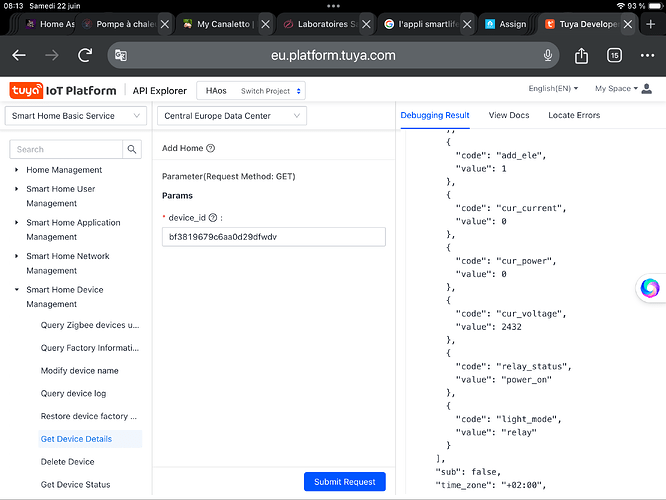666x500 pixels.
Task: Select Restore device factory API
Action: tap(89, 416)
